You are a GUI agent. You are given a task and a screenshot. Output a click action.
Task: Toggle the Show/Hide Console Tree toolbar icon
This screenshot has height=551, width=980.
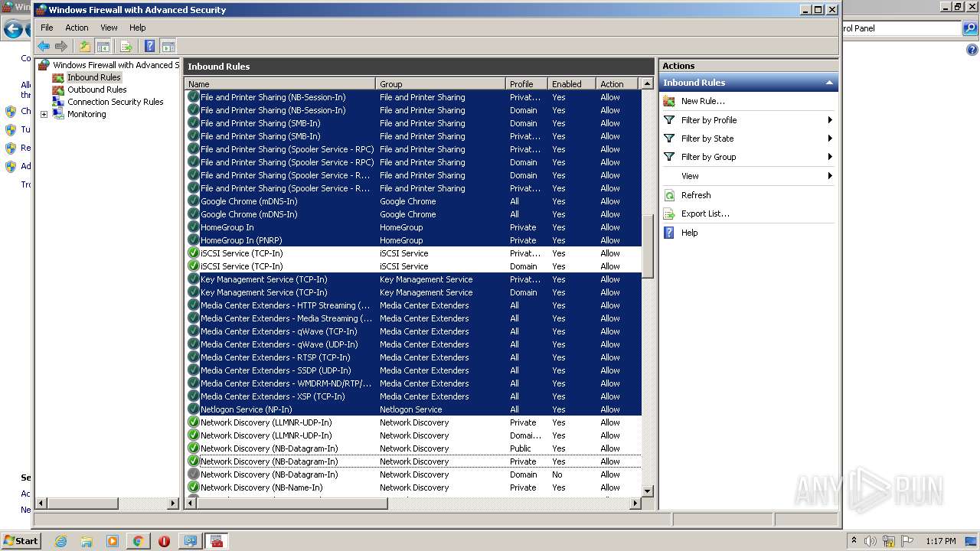tap(103, 47)
